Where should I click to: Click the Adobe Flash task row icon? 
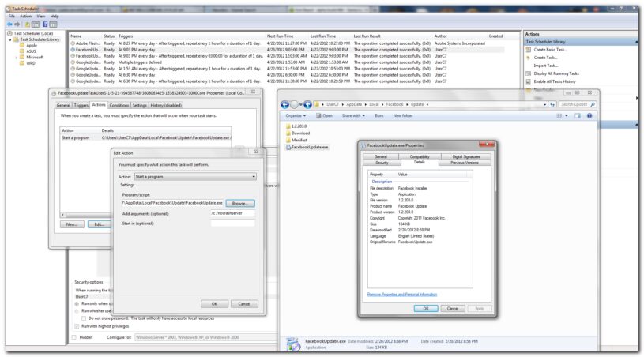[73, 43]
